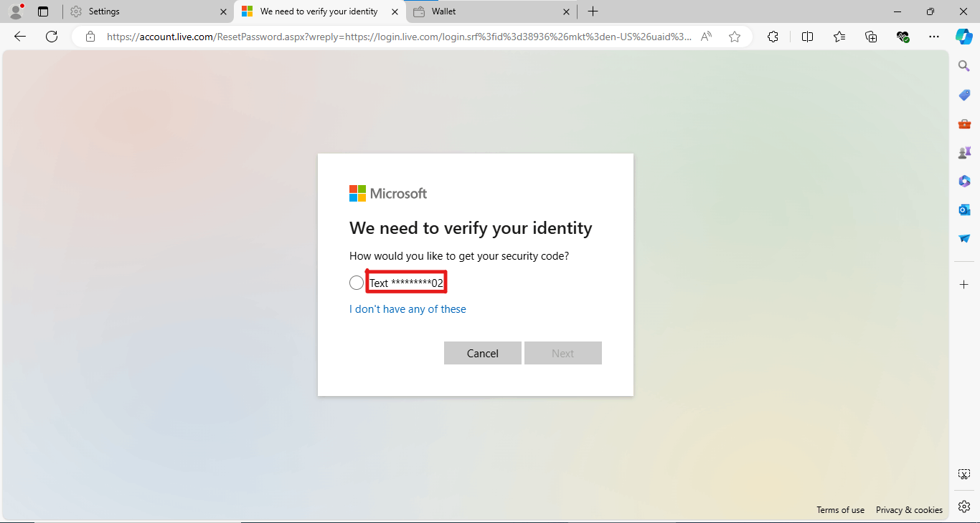Open the tab actions menu icon
This screenshot has width=980, height=523.
(x=43, y=11)
